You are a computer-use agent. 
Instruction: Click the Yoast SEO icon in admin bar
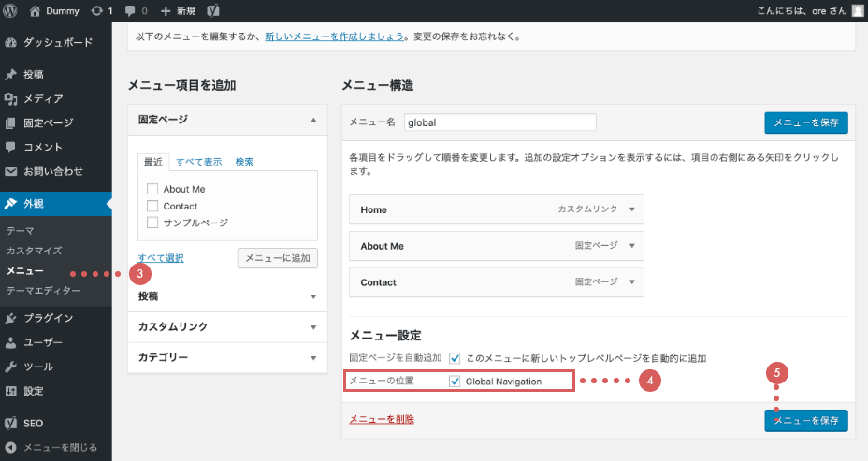[x=213, y=11]
